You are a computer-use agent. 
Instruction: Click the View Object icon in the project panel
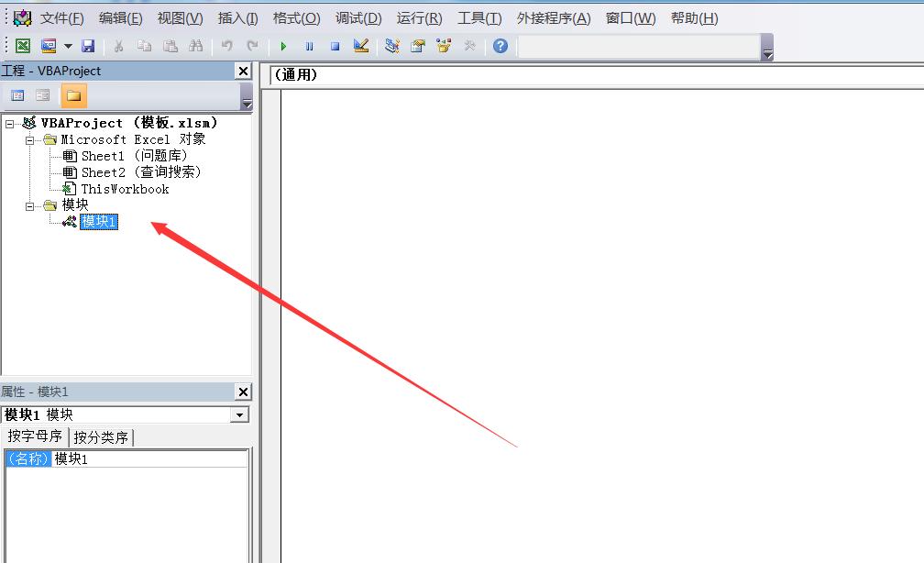click(x=42, y=95)
